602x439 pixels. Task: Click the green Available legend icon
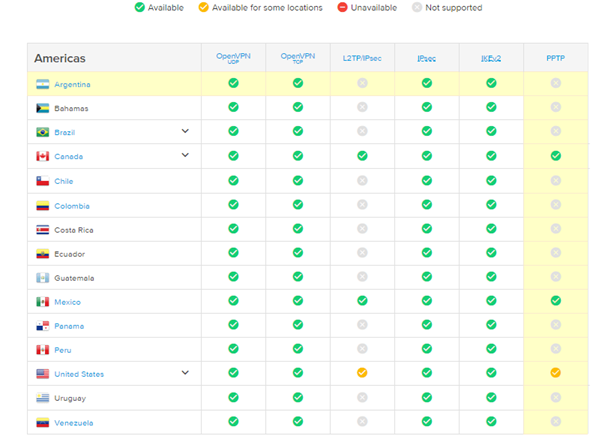140,7
